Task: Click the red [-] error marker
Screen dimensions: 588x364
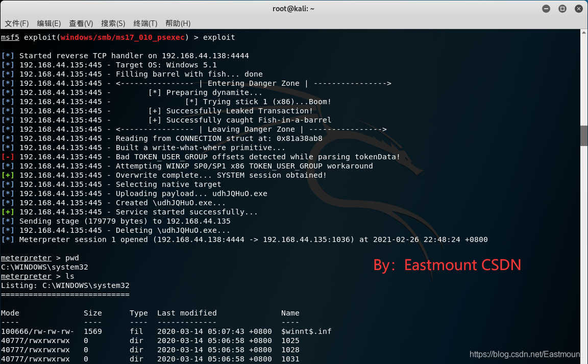Action: click(8, 157)
